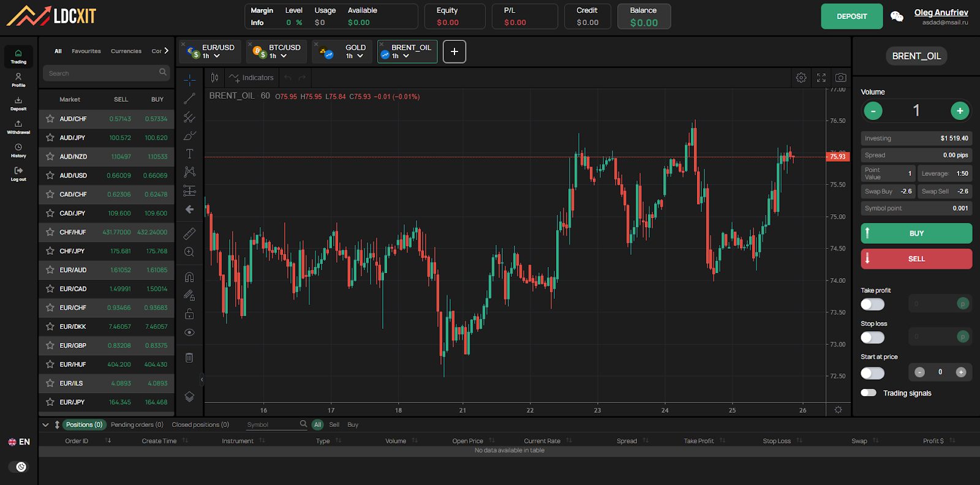Image resolution: width=980 pixels, height=485 pixels.
Task: Open the object tree layers icon
Action: point(190,397)
